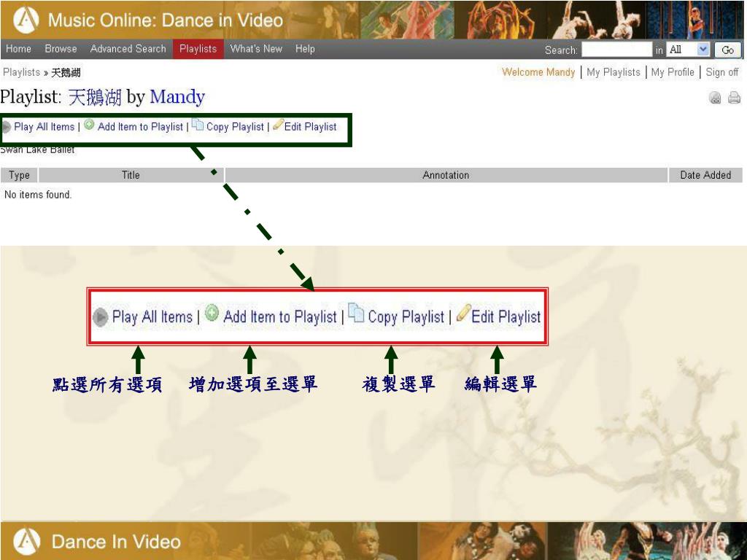The width and height of the screenshot is (747, 560).
Task: Click the logo beside Dance In Video footer text
Action: pos(27,542)
